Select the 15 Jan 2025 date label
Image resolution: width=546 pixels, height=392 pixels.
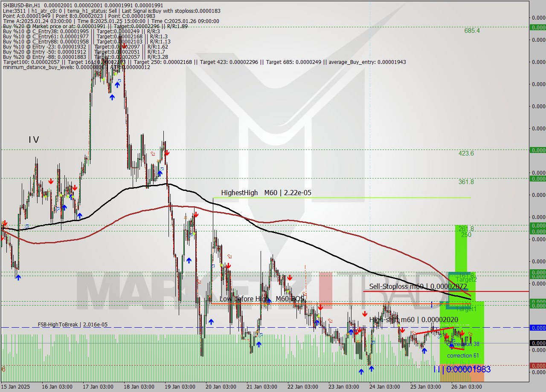tap(16, 387)
